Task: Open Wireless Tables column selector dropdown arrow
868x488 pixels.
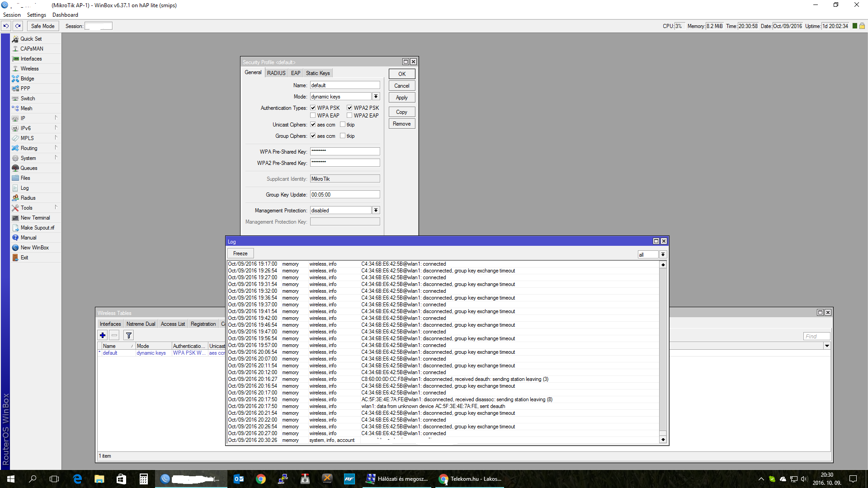Action: pyautogui.click(x=827, y=346)
